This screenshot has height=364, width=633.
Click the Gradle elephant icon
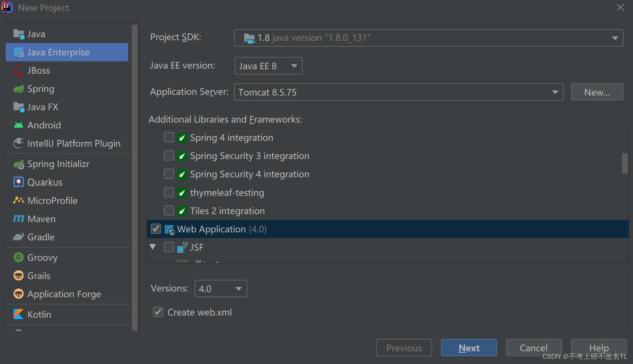pyautogui.click(x=19, y=237)
